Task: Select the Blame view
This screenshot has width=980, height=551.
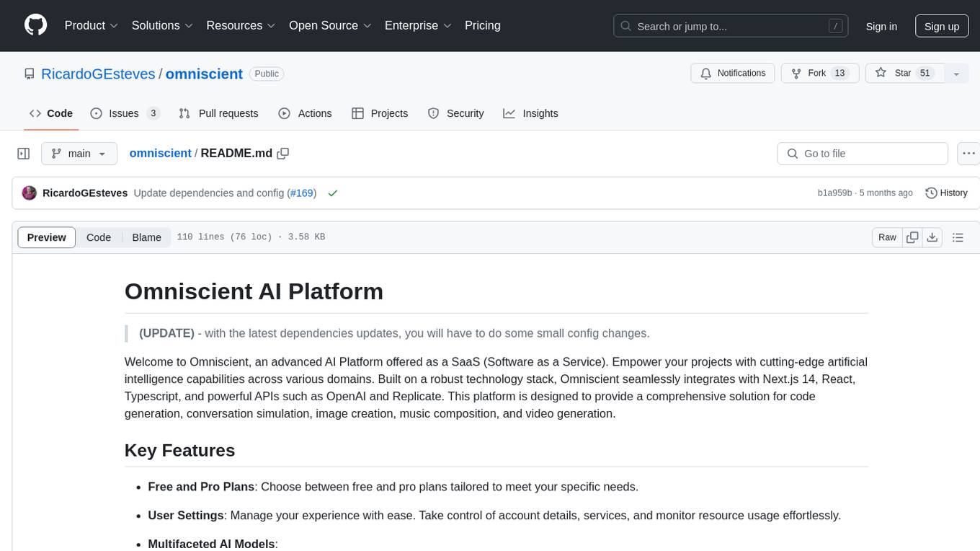Action: click(147, 237)
